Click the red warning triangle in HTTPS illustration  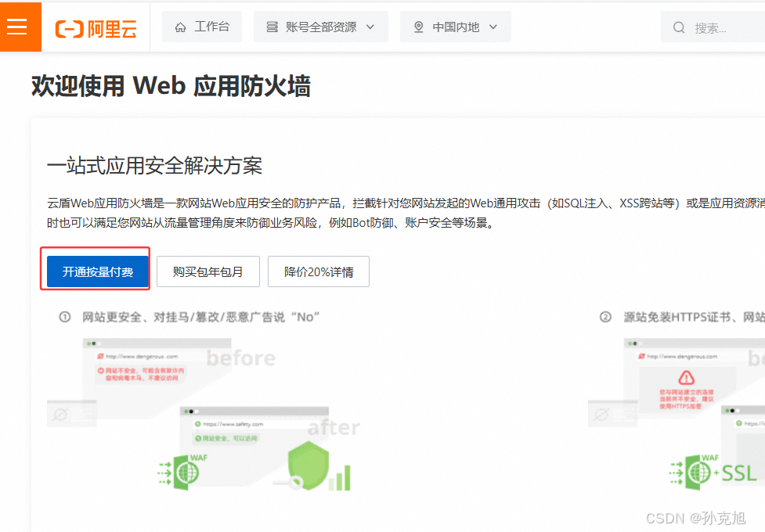coord(686,377)
